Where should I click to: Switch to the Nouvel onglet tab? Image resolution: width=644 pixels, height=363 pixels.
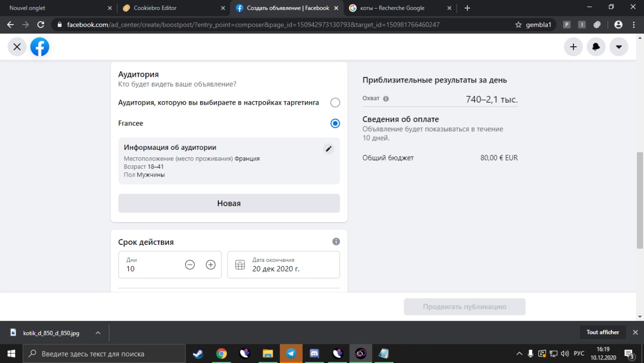pyautogui.click(x=58, y=8)
